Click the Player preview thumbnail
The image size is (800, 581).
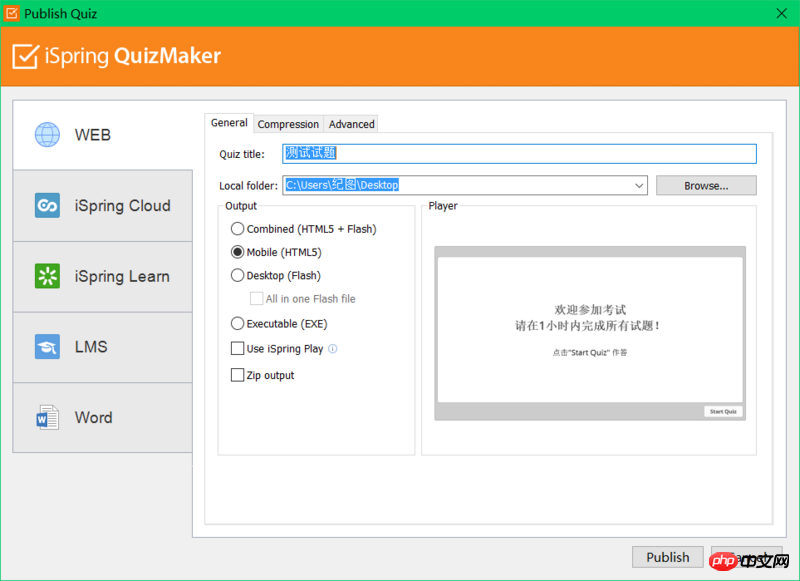coord(590,334)
